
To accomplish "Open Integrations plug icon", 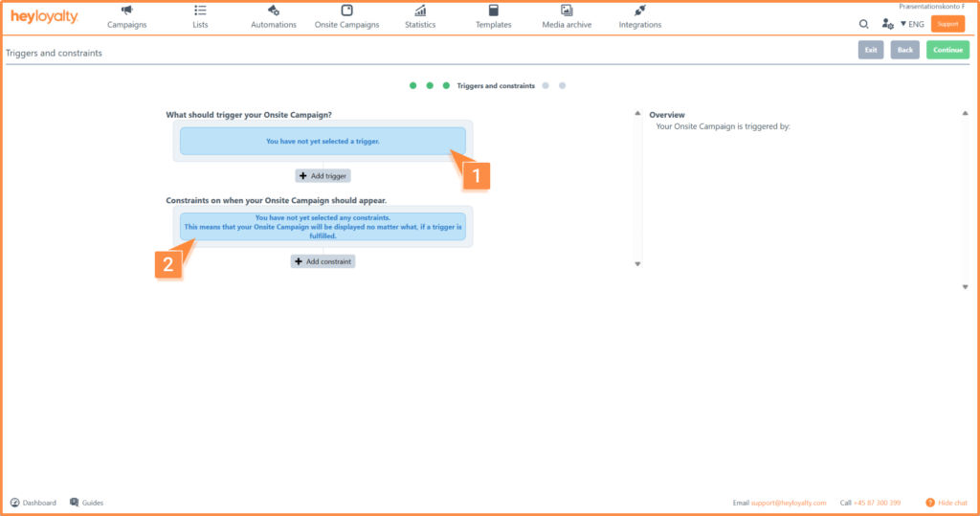I will point(639,11).
